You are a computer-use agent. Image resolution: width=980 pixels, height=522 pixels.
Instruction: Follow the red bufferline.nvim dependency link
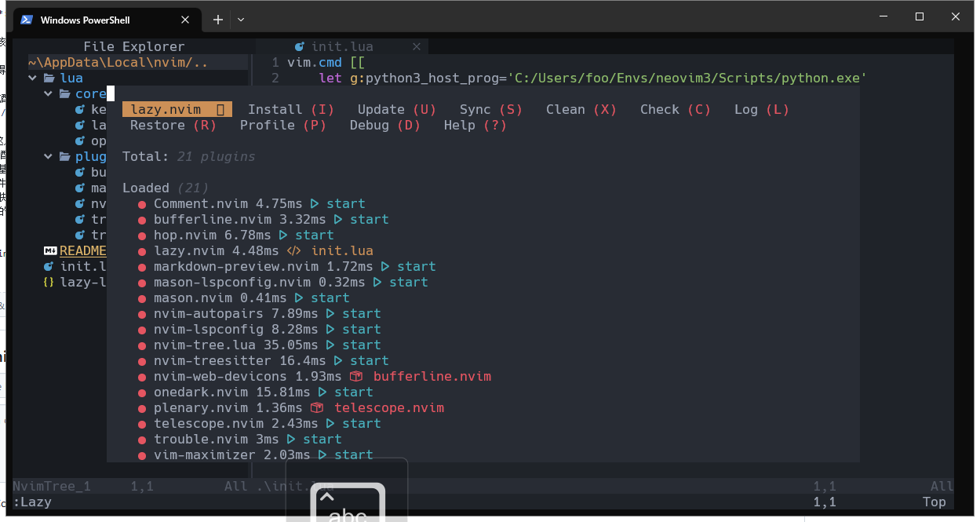[432, 376]
